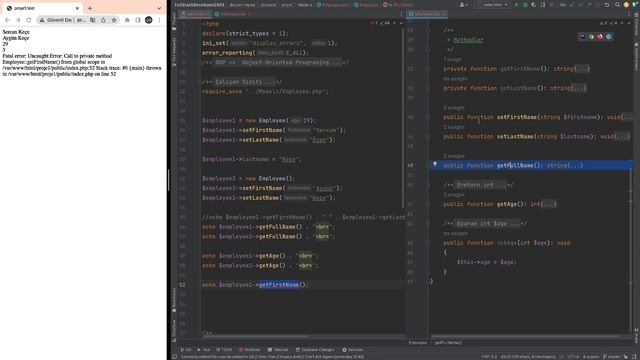The height and width of the screenshot is (360, 640).
Task: Click the undo arrow in the IDE toolbar
Action: coord(607,5)
